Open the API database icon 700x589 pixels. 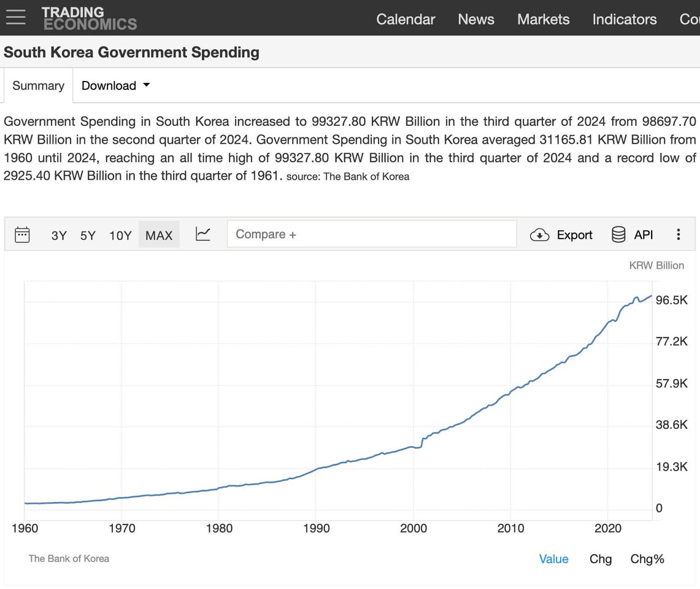click(618, 235)
